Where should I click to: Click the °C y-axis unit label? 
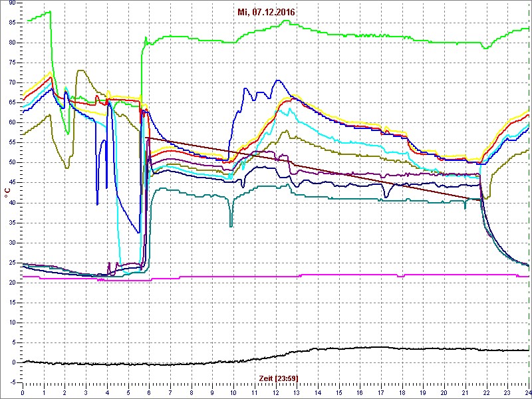pos(7,193)
